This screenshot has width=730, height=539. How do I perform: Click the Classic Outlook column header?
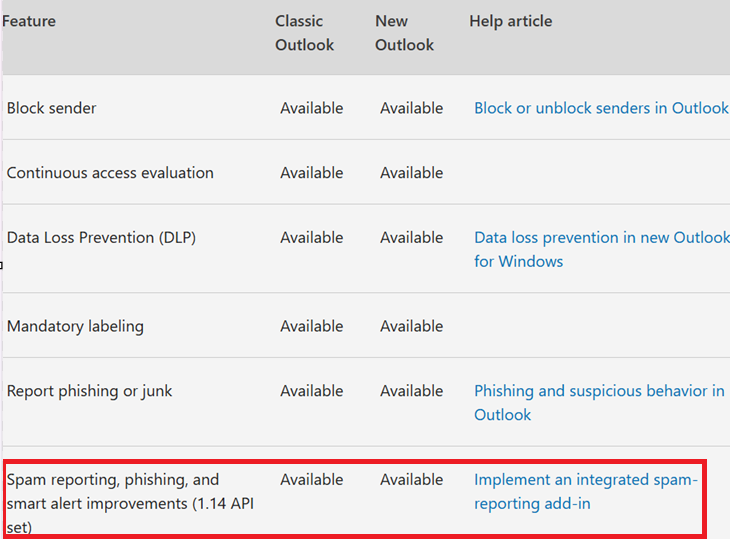pos(304,33)
